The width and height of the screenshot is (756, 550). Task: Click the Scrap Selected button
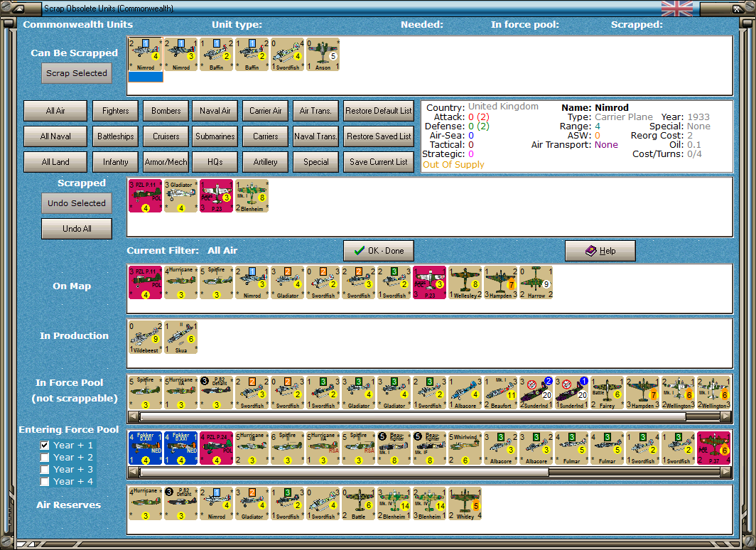point(77,73)
